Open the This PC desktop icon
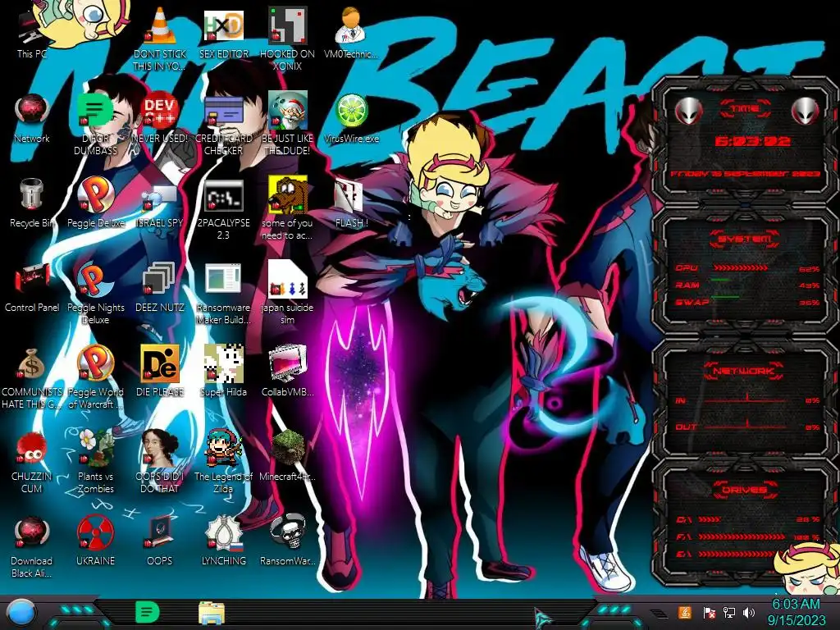This screenshot has height=630, width=840. tap(32, 32)
